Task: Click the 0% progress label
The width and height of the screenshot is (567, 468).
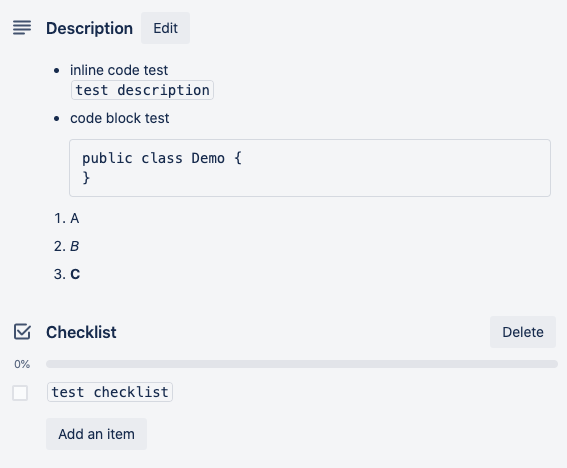Action: 22,364
